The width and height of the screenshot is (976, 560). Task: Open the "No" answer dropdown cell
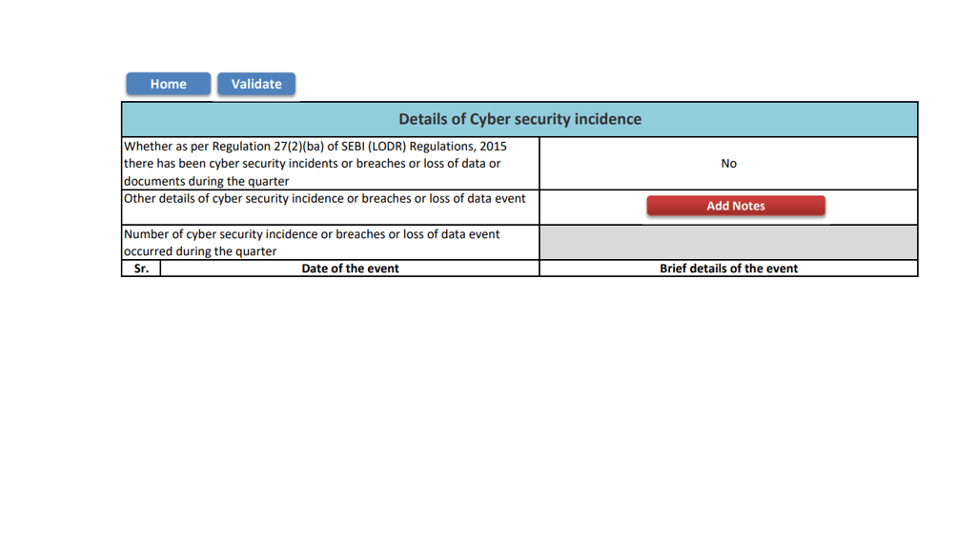point(728,164)
